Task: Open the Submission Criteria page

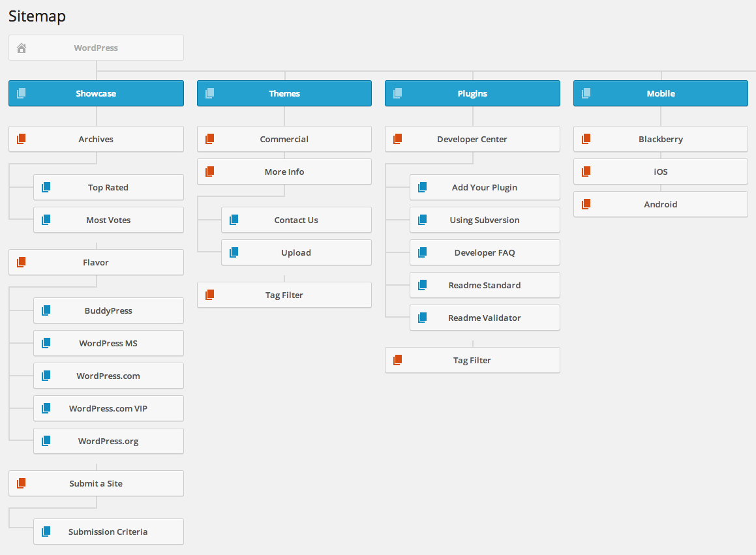Action: point(108,532)
